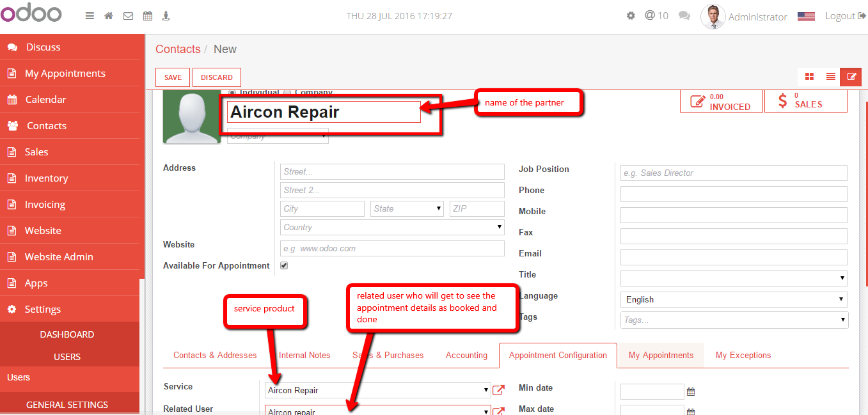The height and width of the screenshot is (415, 868).
Task: Select DASHBOARD under Settings
Action: click(x=67, y=334)
